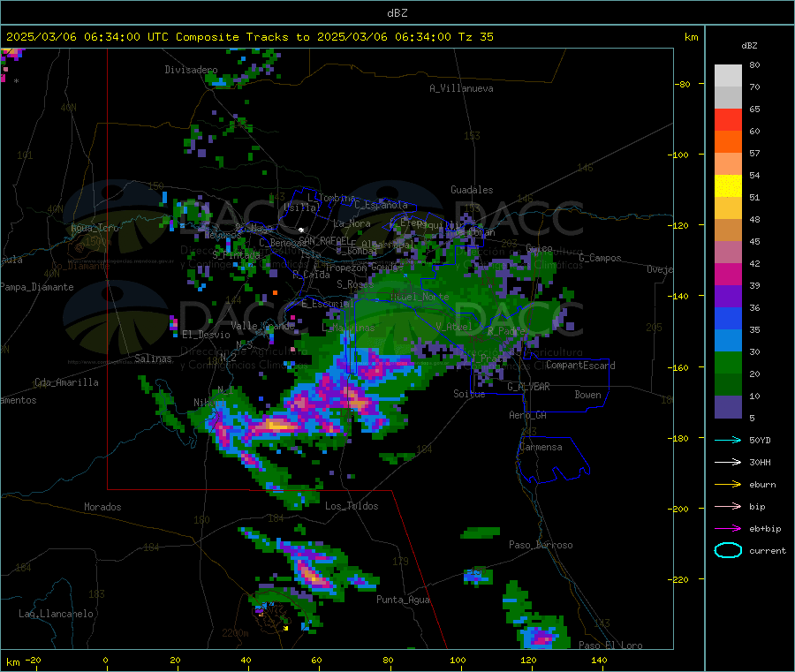Click the 'Divisadero' map label

pyautogui.click(x=191, y=70)
